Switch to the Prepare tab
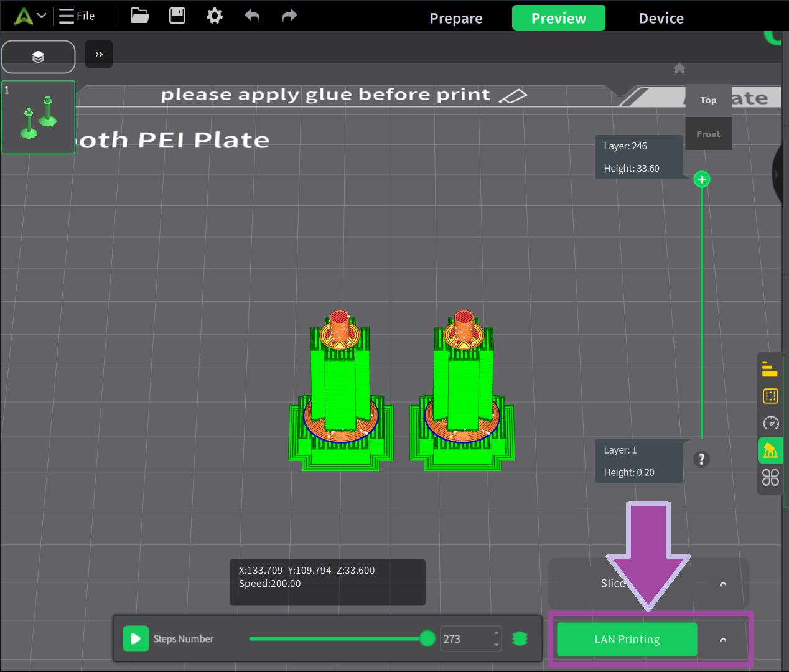This screenshot has height=672, width=789. [x=456, y=19]
